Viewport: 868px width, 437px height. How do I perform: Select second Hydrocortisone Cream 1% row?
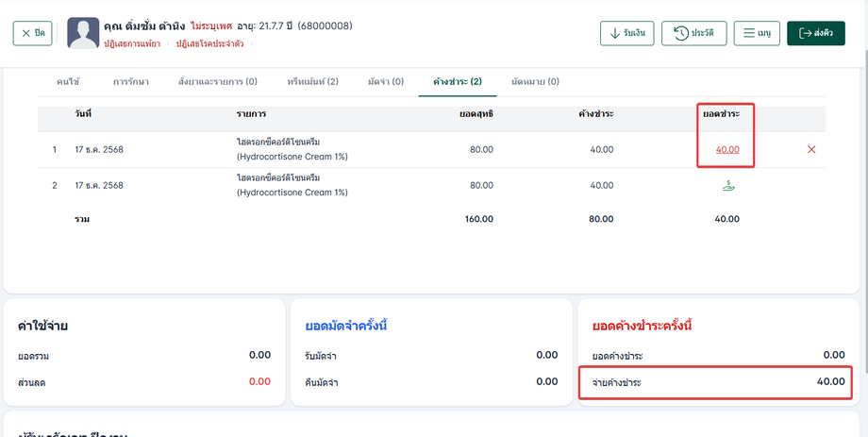[x=292, y=185]
